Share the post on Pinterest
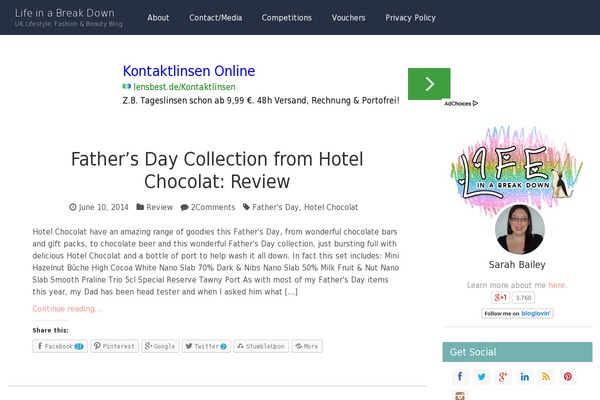Screen dimensions: 600x400 coord(114,346)
